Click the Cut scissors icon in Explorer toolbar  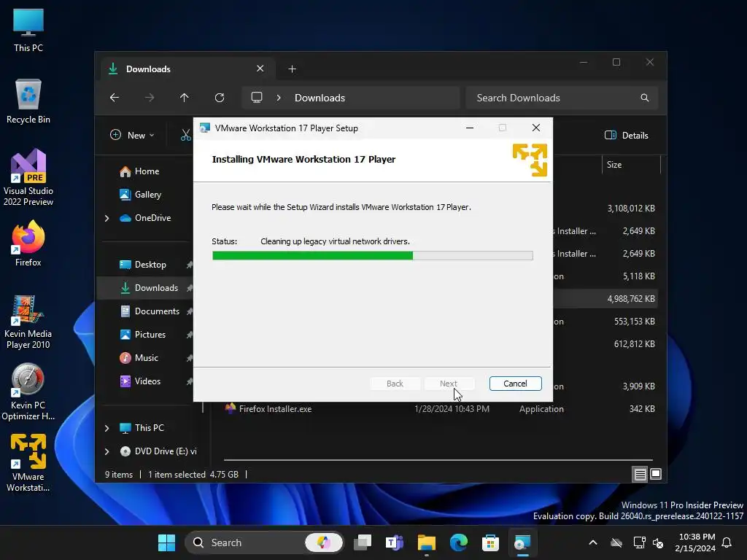point(186,135)
